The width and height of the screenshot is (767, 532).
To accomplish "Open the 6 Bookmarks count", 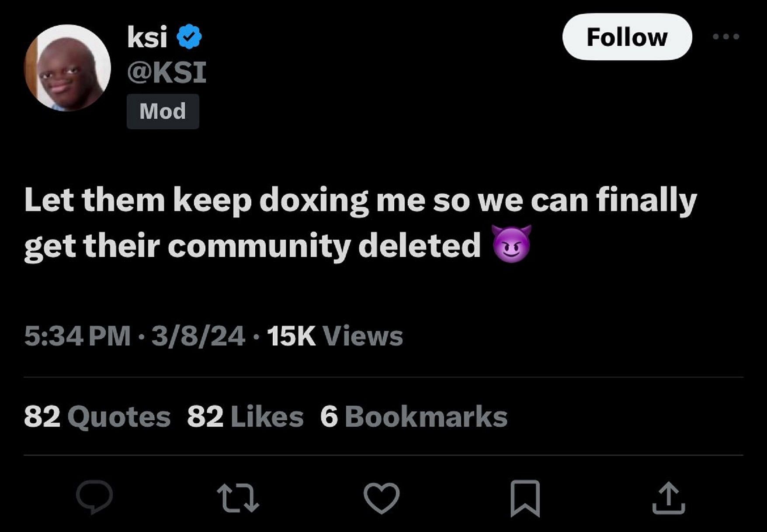I will point(413,416).
